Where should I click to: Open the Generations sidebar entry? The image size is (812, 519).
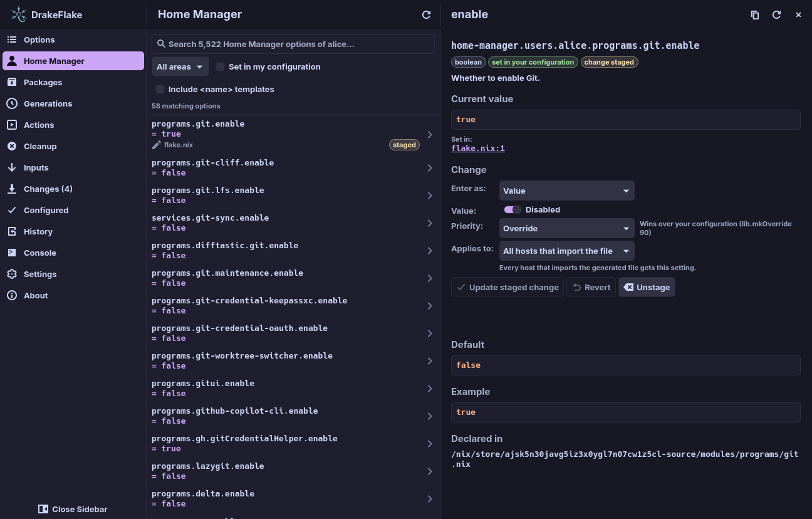pyautogui.click(x=73, y=103)
